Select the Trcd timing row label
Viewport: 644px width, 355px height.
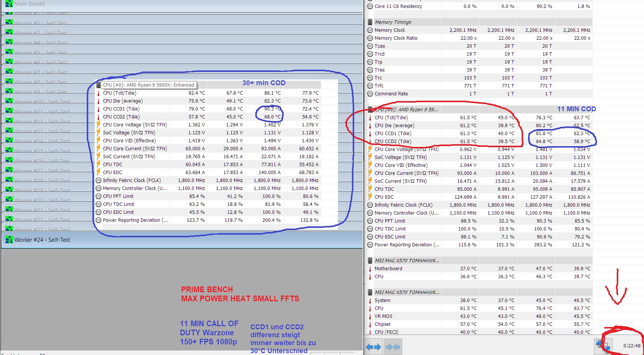click(x=380, y=54)
